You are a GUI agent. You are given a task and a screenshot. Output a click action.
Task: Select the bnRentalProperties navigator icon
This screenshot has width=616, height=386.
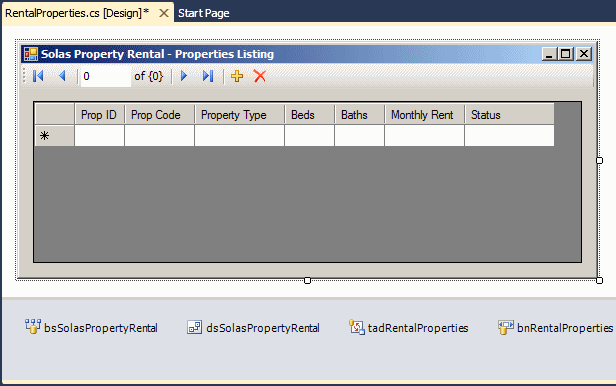pyautogui.click(x=506, y=327)
